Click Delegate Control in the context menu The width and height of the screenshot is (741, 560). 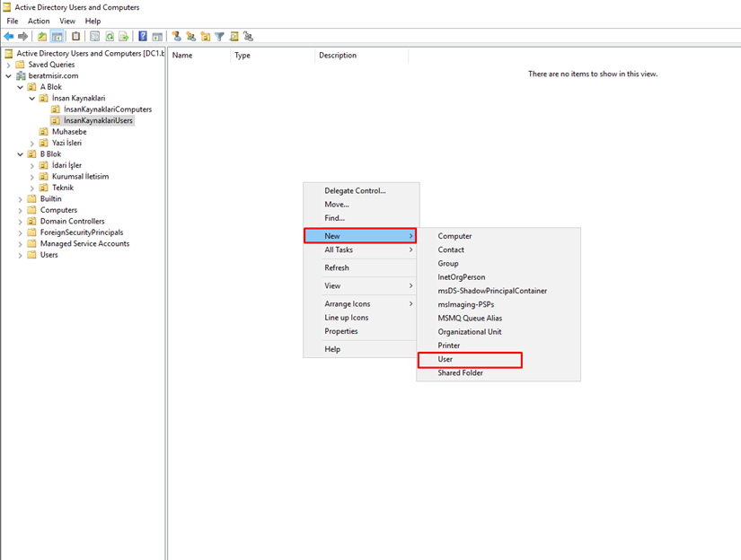(x=355, y=191)
